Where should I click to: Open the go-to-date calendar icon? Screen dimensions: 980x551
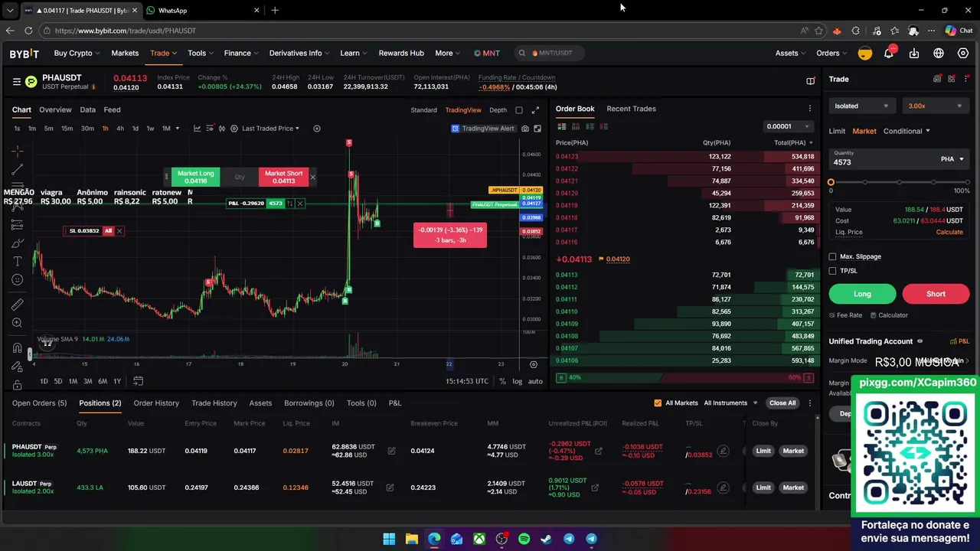click(138, 381)
